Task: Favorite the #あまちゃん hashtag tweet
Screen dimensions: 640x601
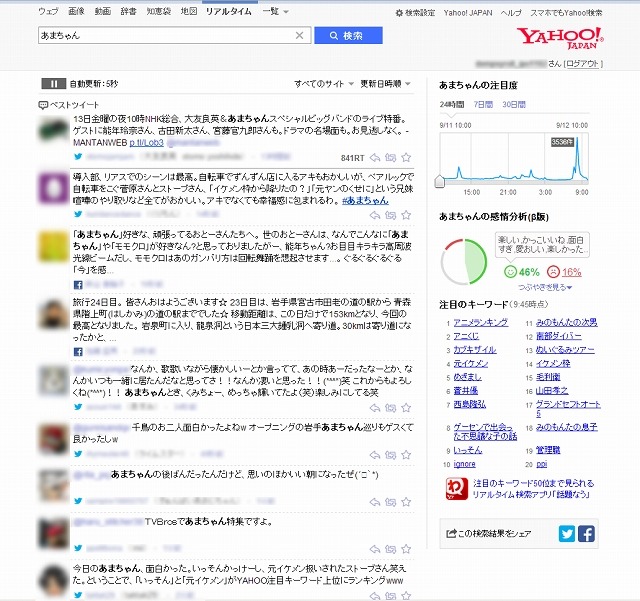Action: [406, 215]
